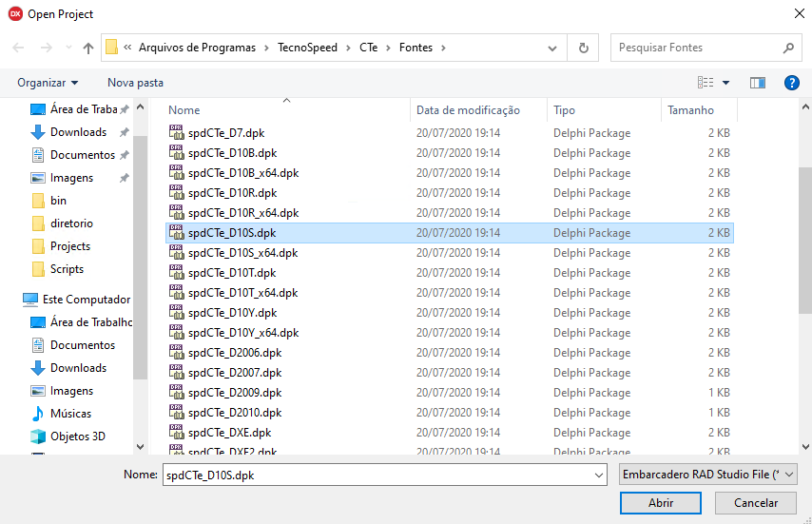The image size is (812, 524).
Task: Open recent locations dropdown arrow
Action: [x=68, y=48]
